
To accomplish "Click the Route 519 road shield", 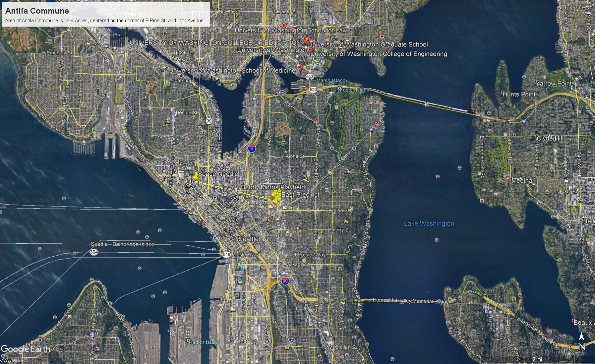I will (x=226, y=255).
